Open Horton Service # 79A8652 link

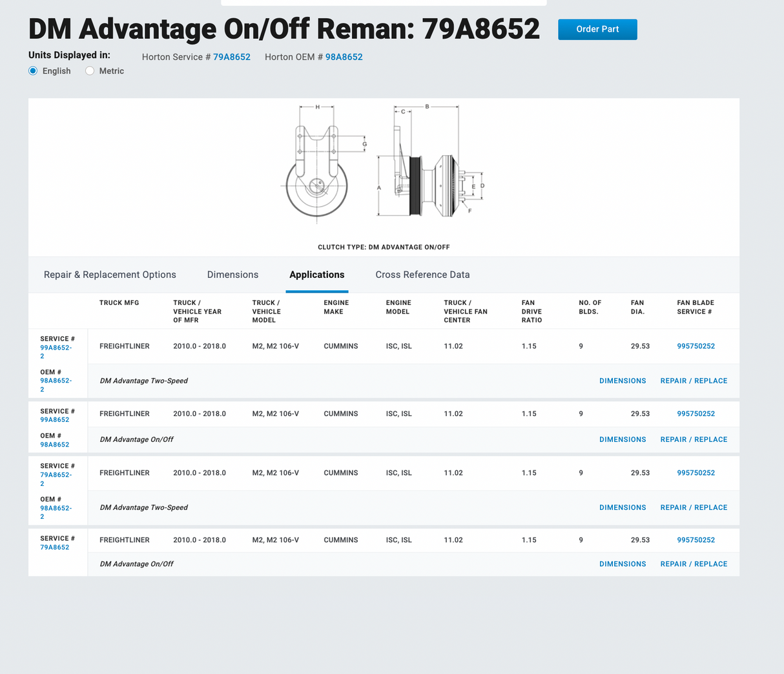tap(231, 57)
